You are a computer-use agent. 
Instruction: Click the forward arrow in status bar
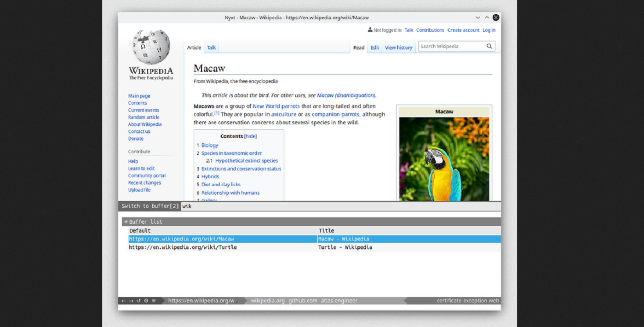pos(131,301)
